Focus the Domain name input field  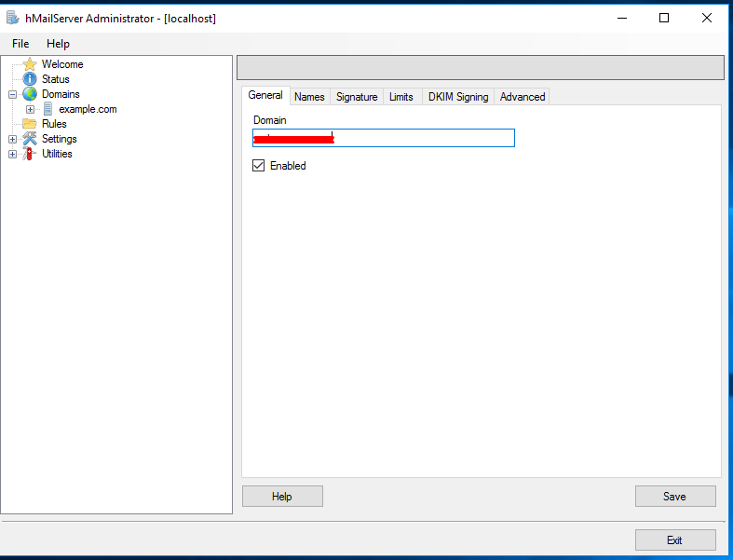(384, 138)
